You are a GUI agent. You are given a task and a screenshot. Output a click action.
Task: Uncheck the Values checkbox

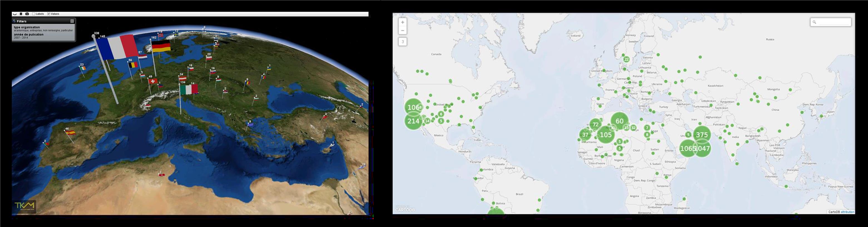click(x=48, y=14)
